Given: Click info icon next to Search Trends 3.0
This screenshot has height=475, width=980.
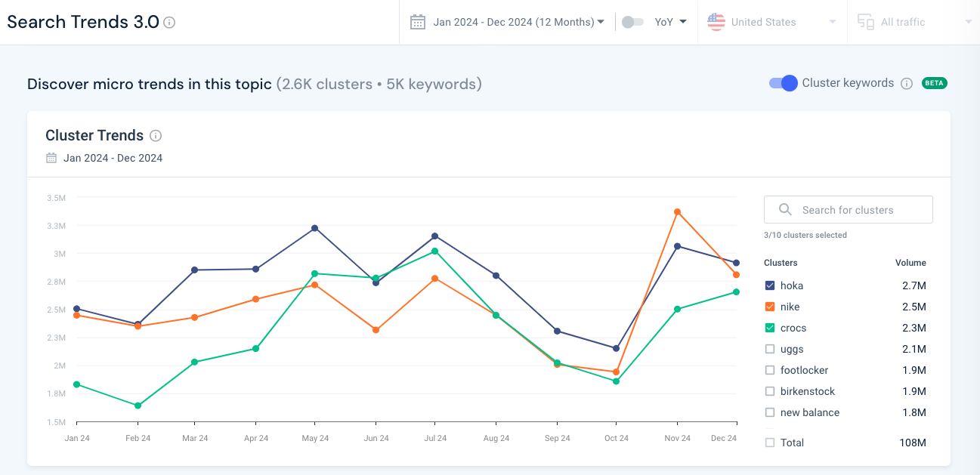Looking at the screenshot, I should coord(169,23).
